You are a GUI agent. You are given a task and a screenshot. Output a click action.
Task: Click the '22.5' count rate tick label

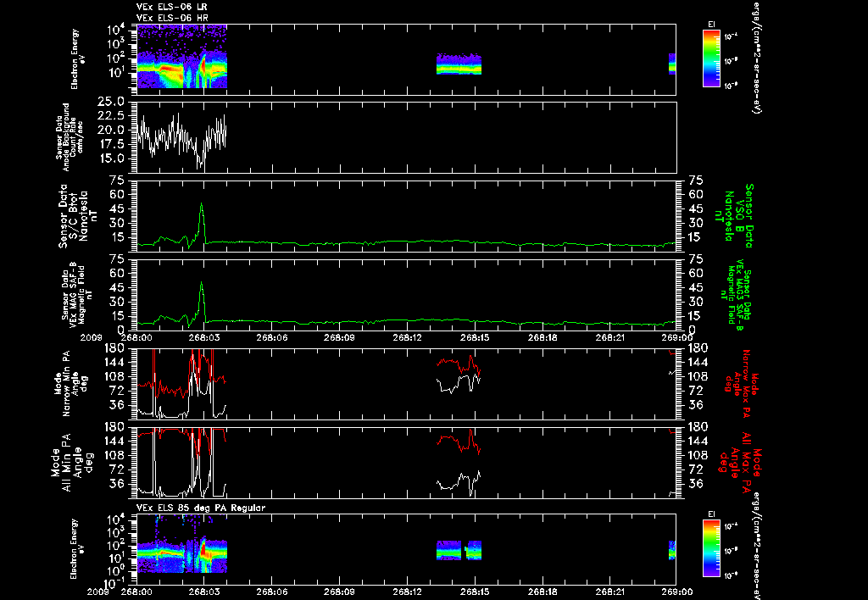111,116
